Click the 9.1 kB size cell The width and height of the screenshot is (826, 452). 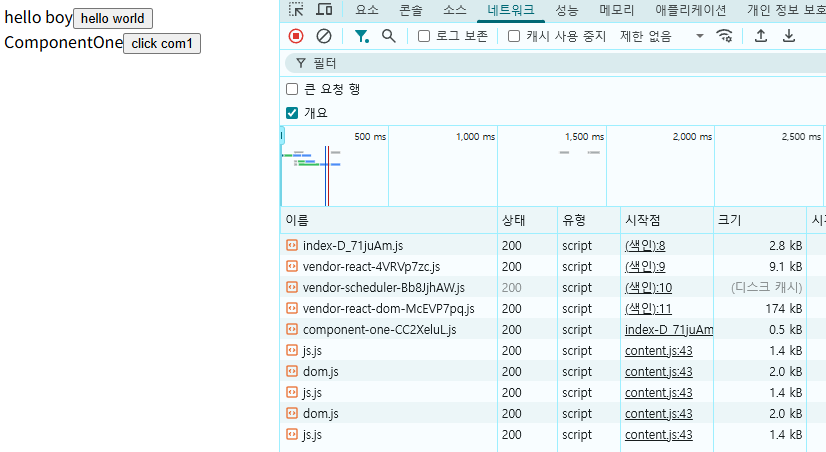(x=760, y=267)
